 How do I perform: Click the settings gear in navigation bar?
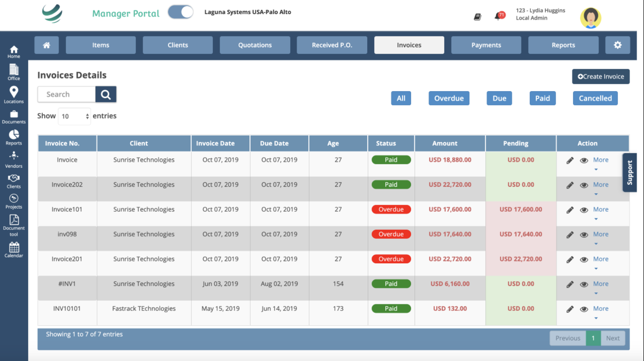pos(617,45)
